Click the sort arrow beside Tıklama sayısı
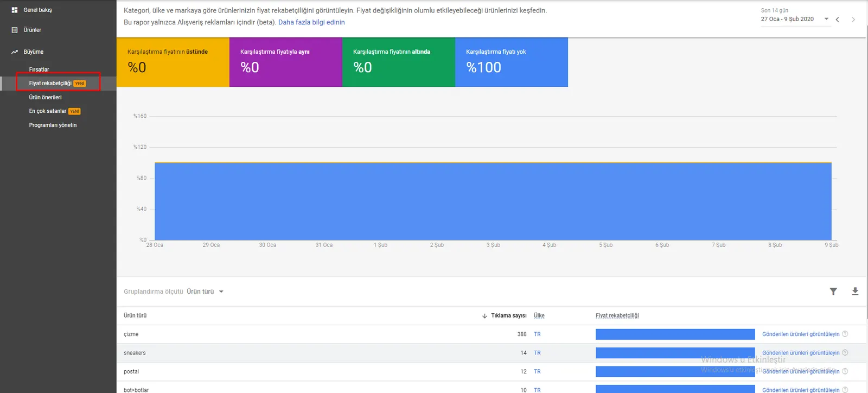 point(484,316)
